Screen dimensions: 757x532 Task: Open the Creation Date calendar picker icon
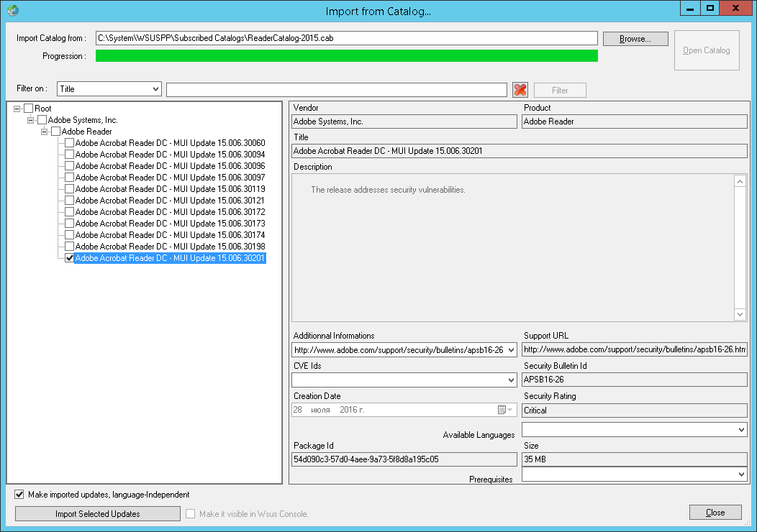pos(505,410)
